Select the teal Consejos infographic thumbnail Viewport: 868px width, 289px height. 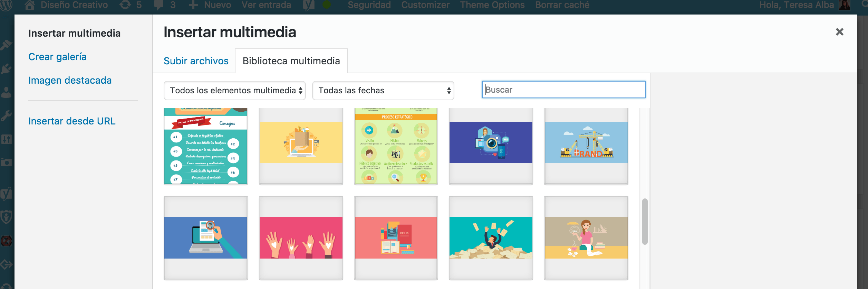[x=206, y=146]
